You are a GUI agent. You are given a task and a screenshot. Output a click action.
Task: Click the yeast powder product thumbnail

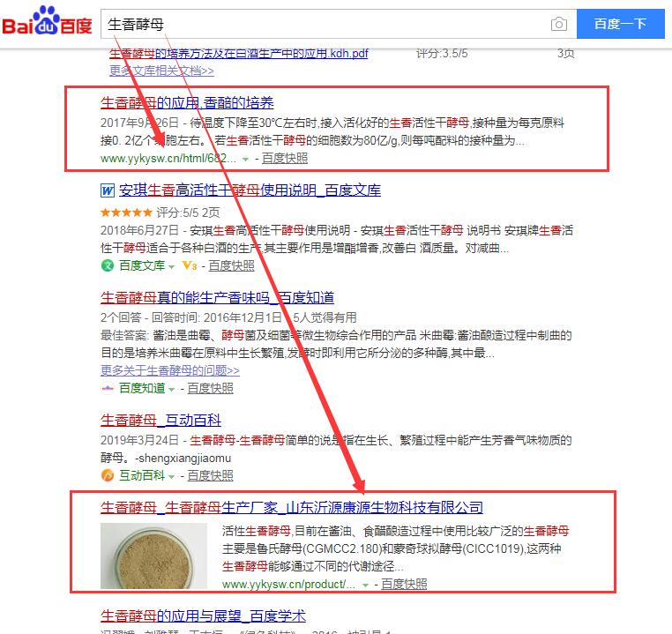(x=153, y=556)
